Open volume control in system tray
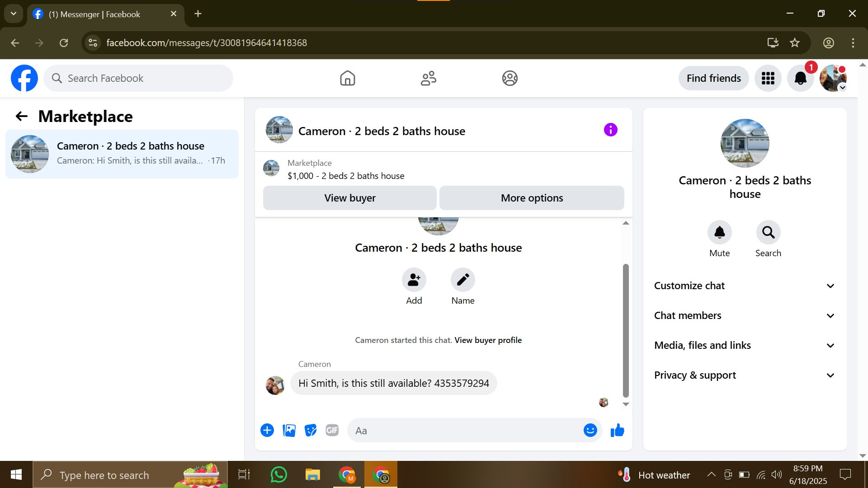Image resolution: width=868 pixels, height=488 pixels. click(777, 474)
